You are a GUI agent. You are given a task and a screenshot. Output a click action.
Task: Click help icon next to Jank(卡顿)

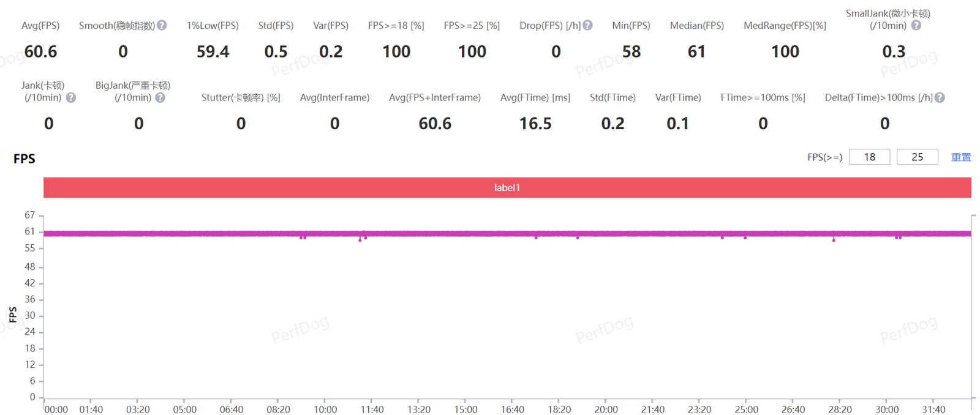pos(71,97)
